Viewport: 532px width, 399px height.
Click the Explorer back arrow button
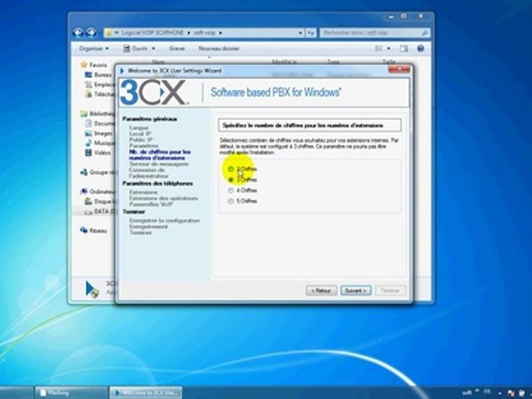[x=78, y=33]
